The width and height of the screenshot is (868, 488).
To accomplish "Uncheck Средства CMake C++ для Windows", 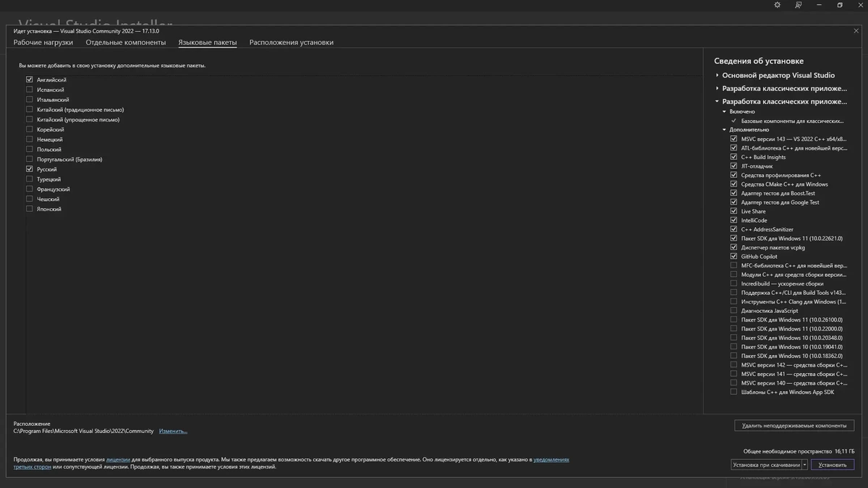I will point(734,184).
